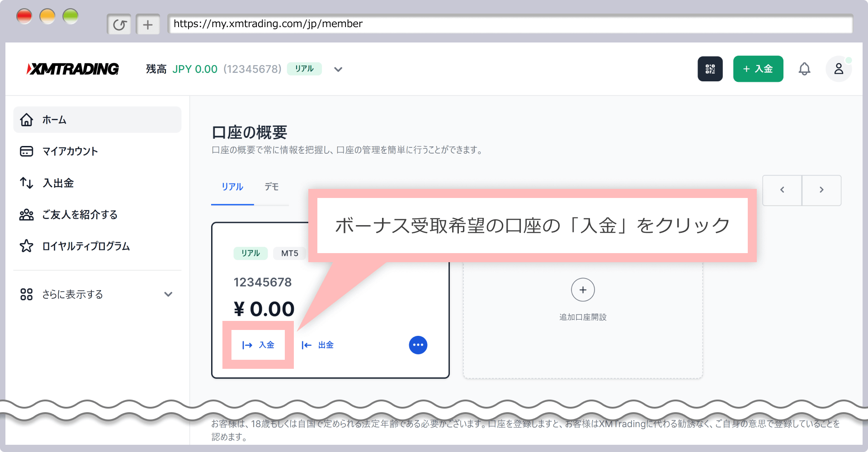Open the QR code button
The width and height of the screenshot is (868, 452).
point(710,69)
